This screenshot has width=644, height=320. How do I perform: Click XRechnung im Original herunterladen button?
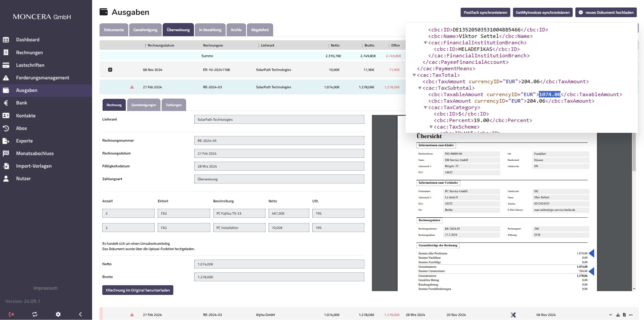tap(138, 290)
